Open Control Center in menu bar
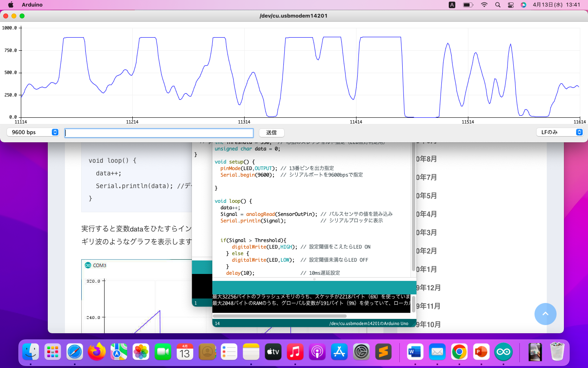This screenshot has height=368, width=588. click(x=511, y=5)
